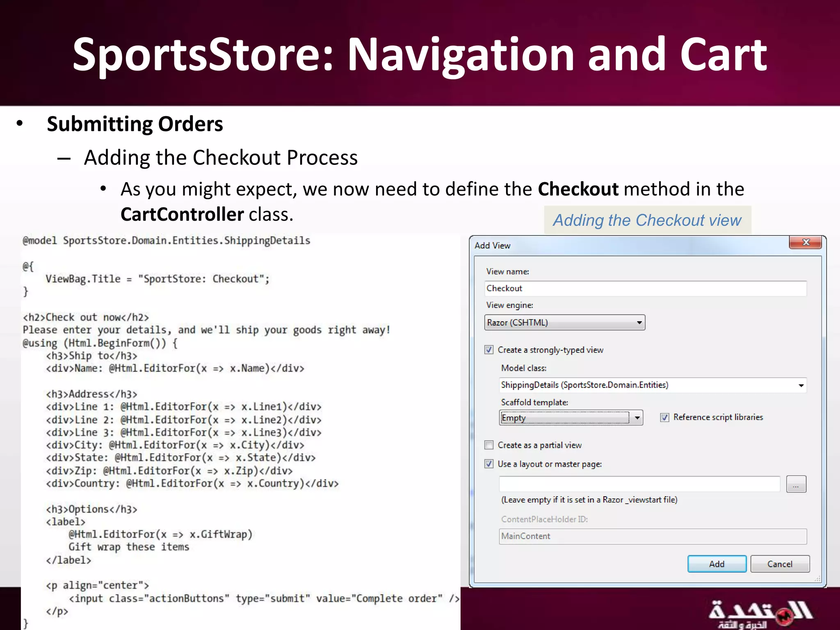
Task: Click the 'Country:' EditorFor code line
Action: tap(192, 484)
